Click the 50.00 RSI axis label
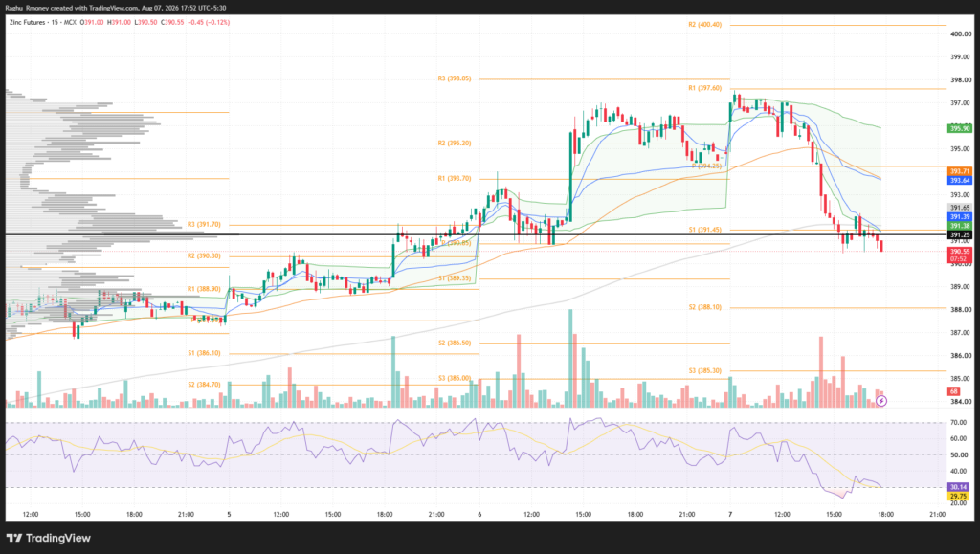The image size is (980, 554). point(959,455)
